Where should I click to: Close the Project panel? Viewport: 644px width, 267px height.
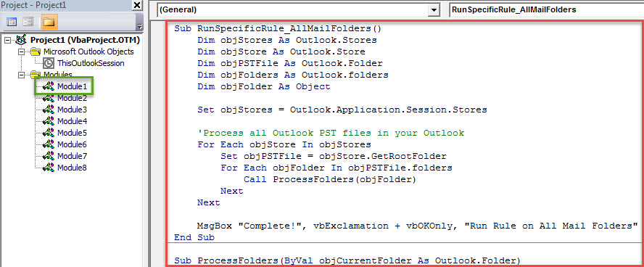pos(137,5)
